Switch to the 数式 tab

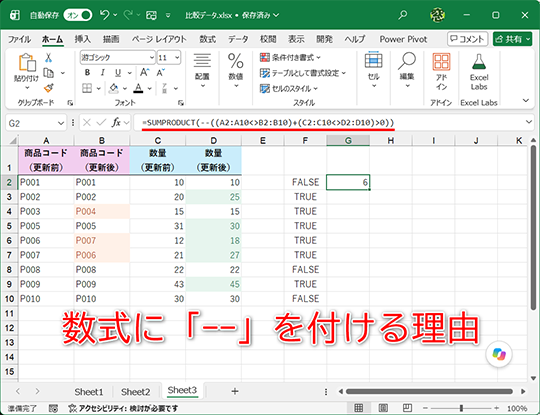[x=208, y=39]
